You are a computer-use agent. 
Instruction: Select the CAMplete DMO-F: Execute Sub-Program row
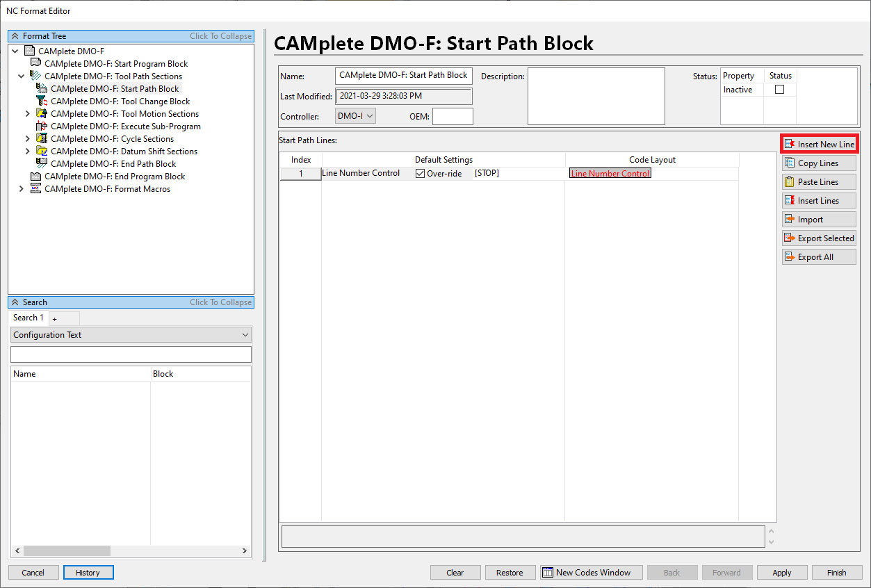pos(126,126)
